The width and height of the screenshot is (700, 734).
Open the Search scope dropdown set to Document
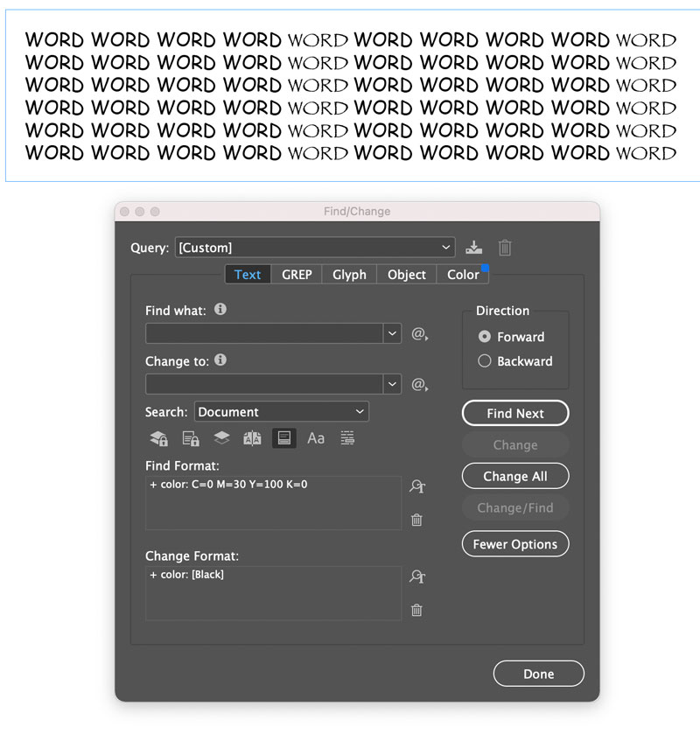(x=282, y=412)
